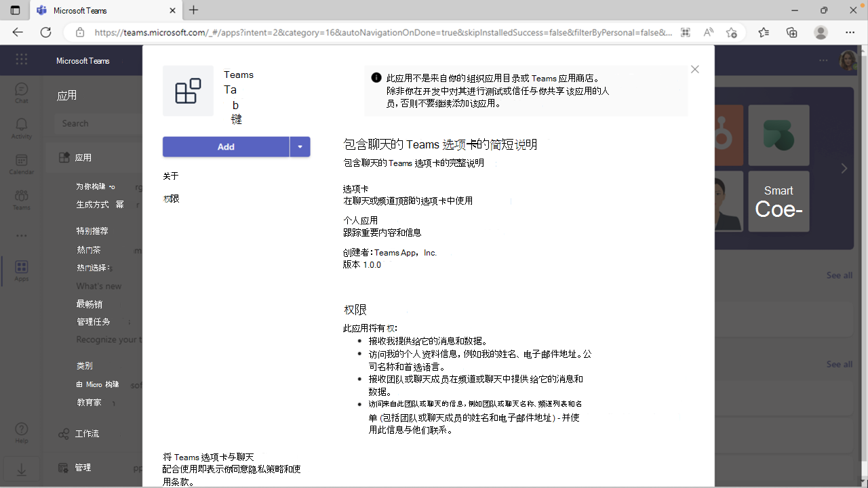Select 生成方式 in the apps list
Viewport: 868px width, 488px height.
tap(100, 204)
